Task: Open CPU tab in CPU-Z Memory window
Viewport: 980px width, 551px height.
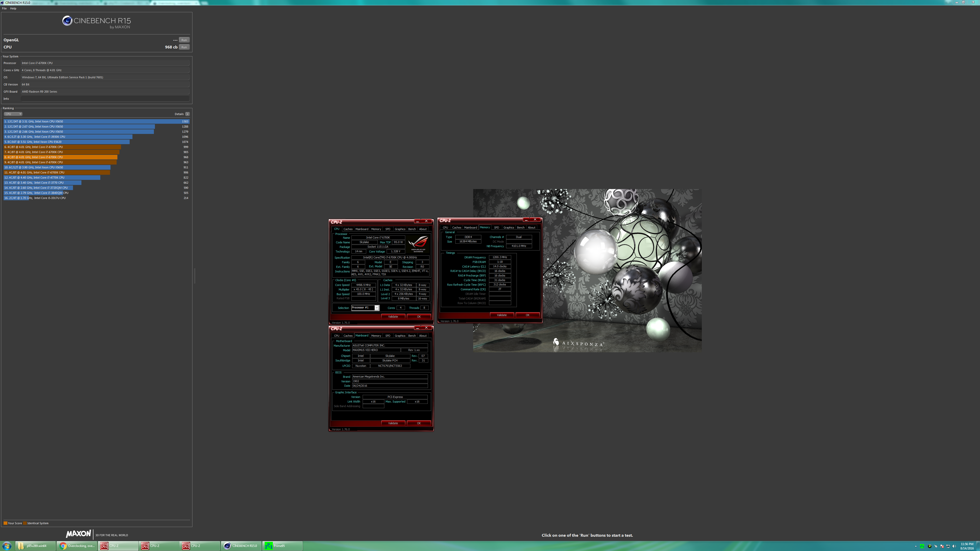Action: pyautogui.click(x=446, y=227)
